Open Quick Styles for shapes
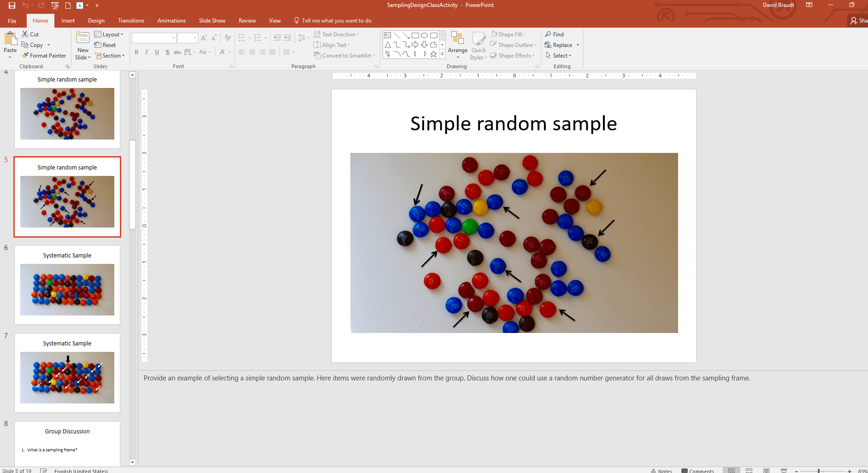868x473 pixels. click(x=478, y=45)
